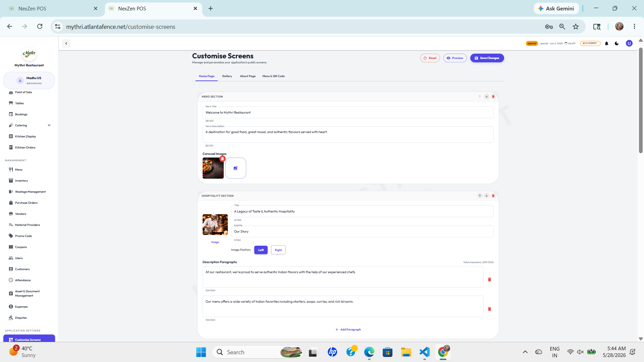Remove the carousel food image
The width and height of the screenshot is (644, 362).
tap(222, 159)
